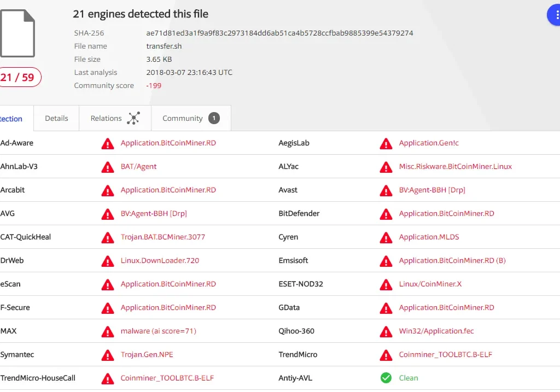Open the Details tab

56,118
